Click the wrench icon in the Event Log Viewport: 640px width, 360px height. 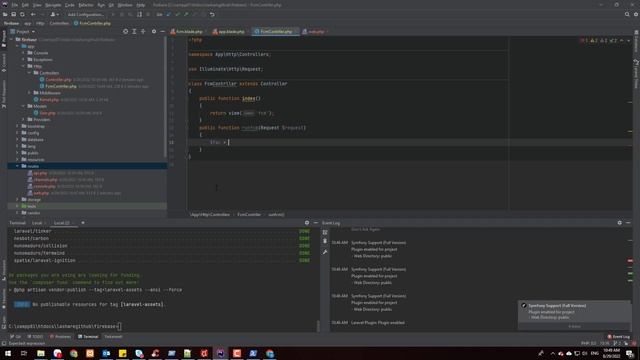click(325, 252)
